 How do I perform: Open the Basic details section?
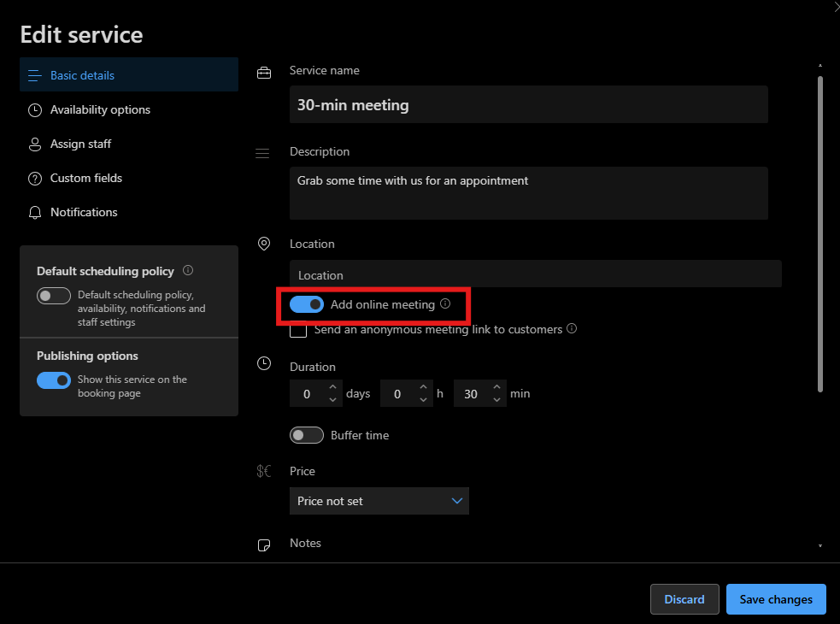click(x=128, y=75)
